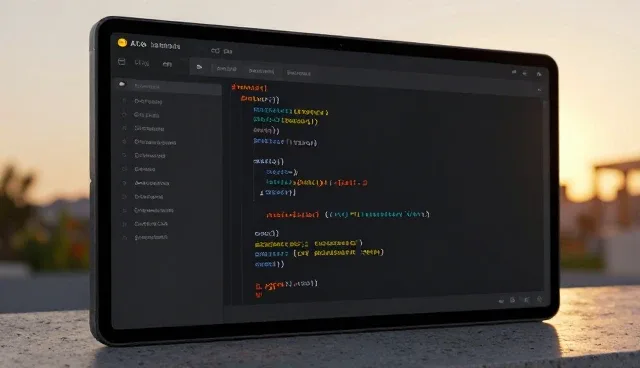Click the yellow circular app logo

[122, 42]
